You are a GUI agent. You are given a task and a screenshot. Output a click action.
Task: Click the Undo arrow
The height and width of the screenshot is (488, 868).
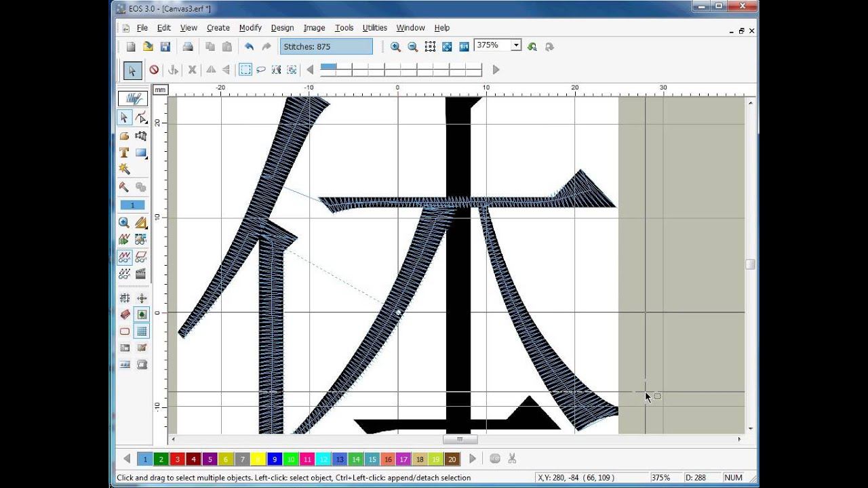pos(249,47)
